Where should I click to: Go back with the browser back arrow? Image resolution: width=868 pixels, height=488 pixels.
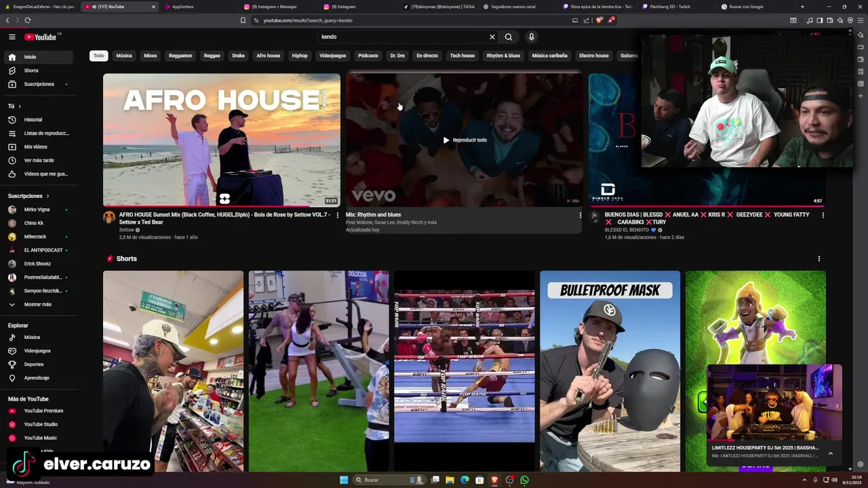7,20
